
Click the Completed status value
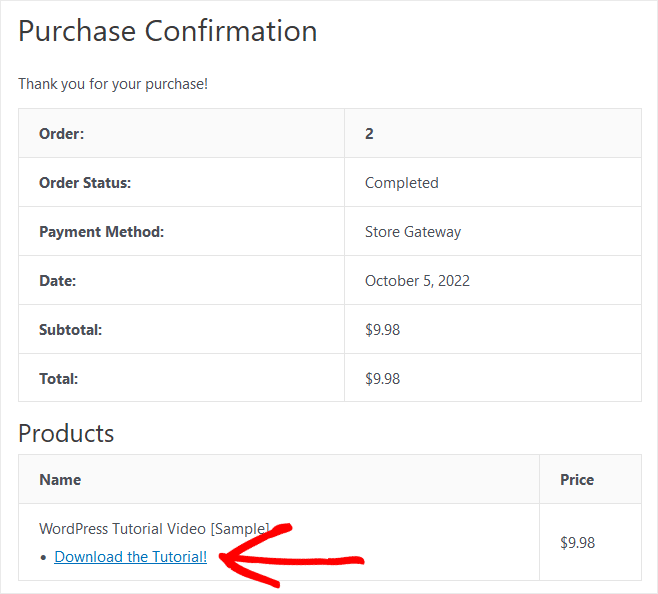(x=401, y=183)
